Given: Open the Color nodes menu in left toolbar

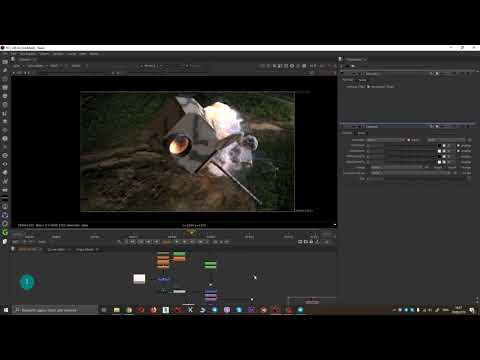Looking at the screenshot, I should tap(5, 96).
